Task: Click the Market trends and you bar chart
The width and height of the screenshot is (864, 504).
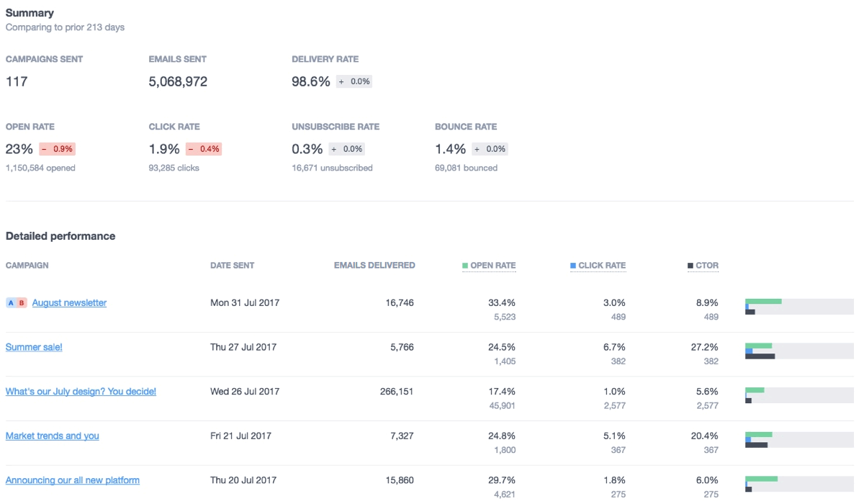Action: (799, 439)
